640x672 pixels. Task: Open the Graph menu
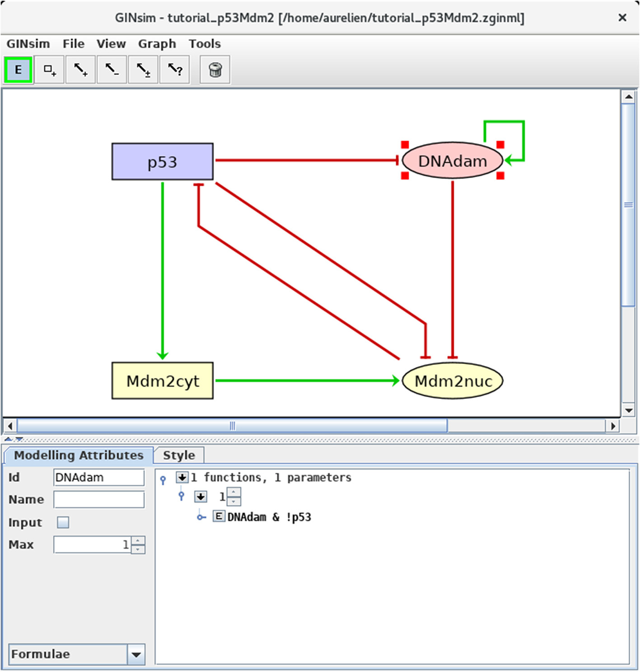click(x=157, y=44)
